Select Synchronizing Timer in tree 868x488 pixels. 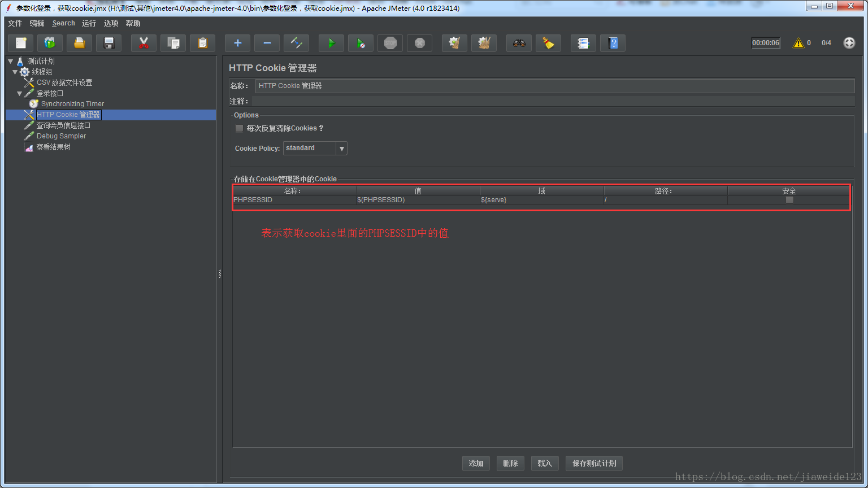click(x=72, y=104)
